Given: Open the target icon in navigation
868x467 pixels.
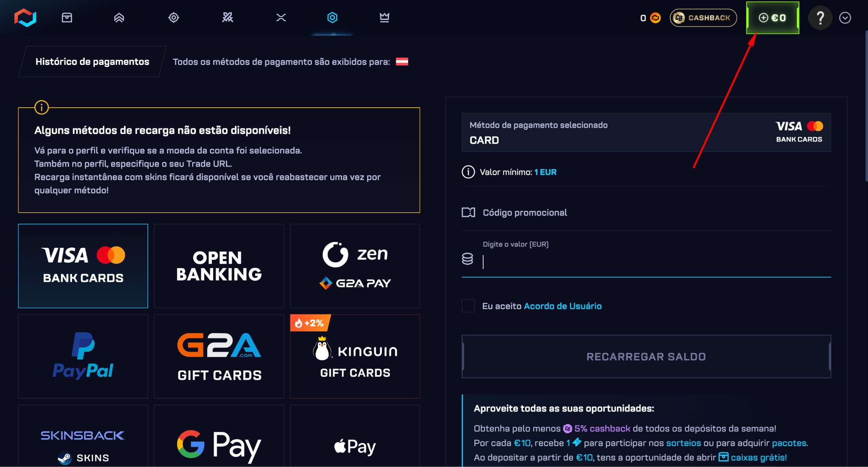Looking at the screenshot, I should coord(174,17).
